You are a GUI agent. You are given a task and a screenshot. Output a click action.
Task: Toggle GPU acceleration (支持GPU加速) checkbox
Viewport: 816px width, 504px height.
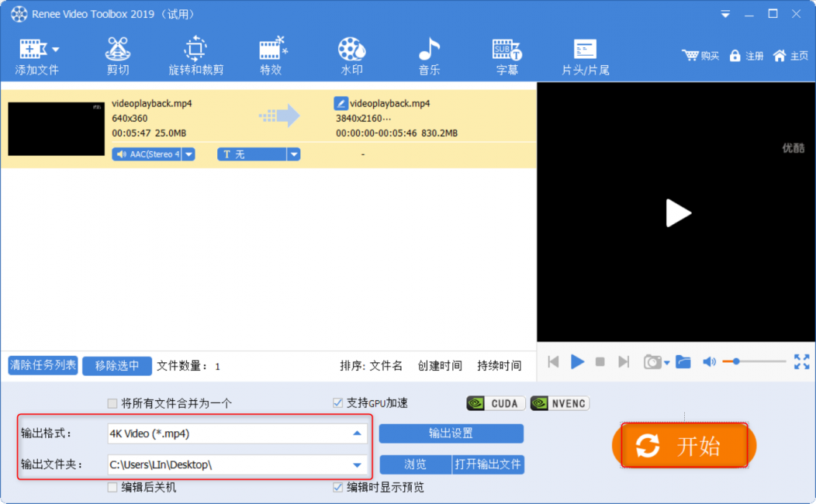coord(337,403)
